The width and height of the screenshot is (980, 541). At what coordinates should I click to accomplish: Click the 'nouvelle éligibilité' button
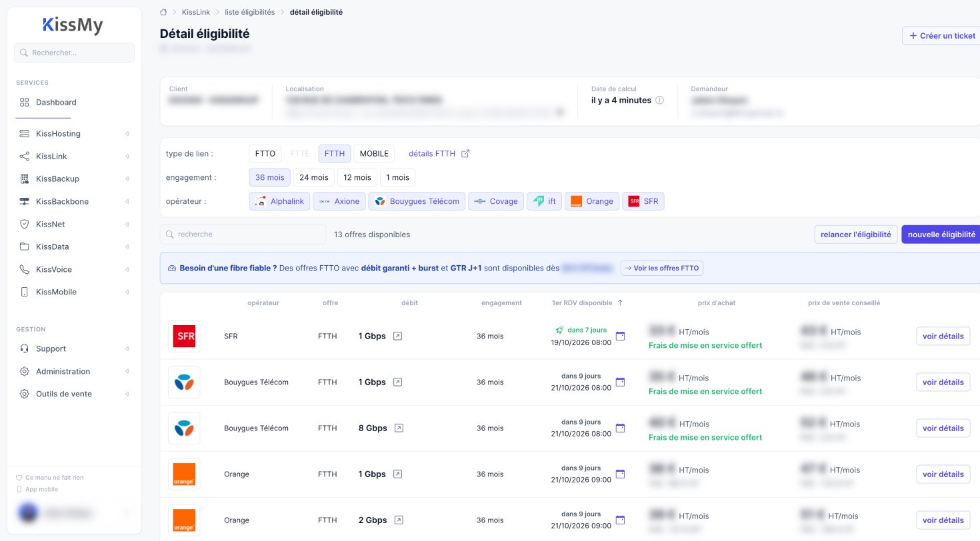tap(941, 235)
